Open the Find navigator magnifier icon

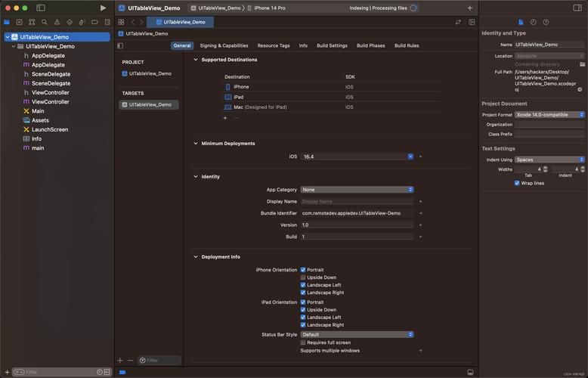click(x=45, y=22)
